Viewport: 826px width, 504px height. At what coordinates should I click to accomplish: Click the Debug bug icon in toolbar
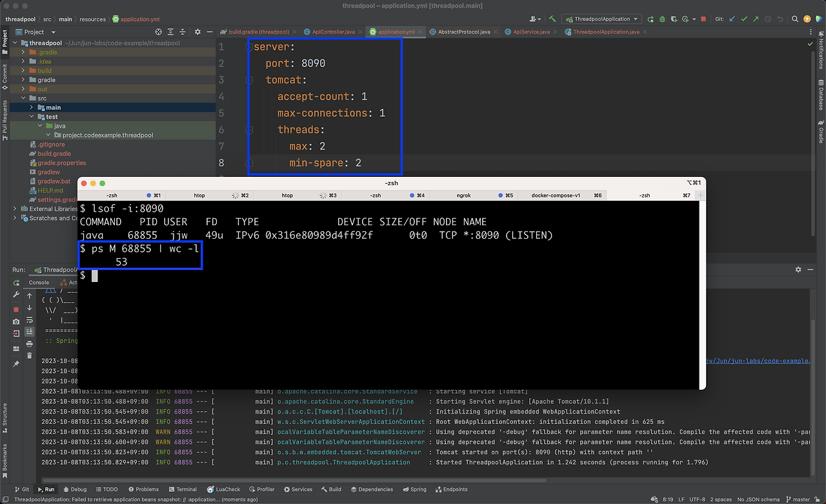pos(661,19)
